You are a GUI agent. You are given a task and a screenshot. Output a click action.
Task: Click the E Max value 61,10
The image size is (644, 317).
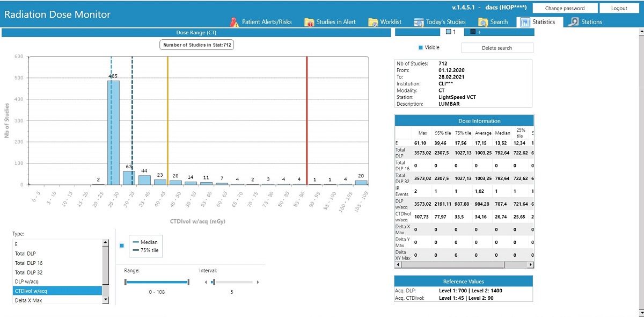(420, 143)
